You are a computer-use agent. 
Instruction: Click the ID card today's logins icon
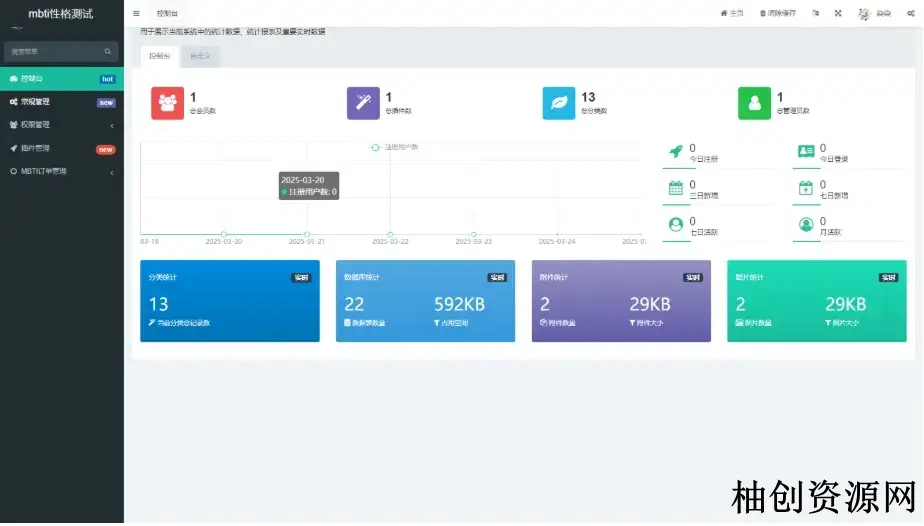(806, 151)
